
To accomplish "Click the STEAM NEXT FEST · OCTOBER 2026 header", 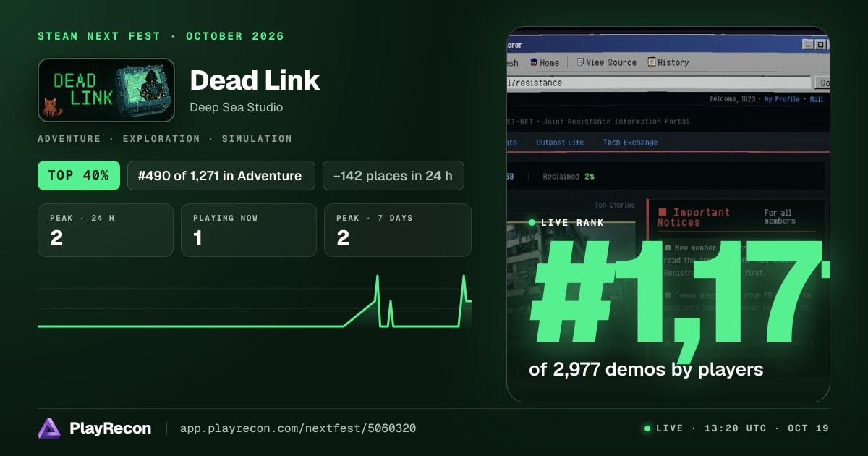I will coord(161,36).
